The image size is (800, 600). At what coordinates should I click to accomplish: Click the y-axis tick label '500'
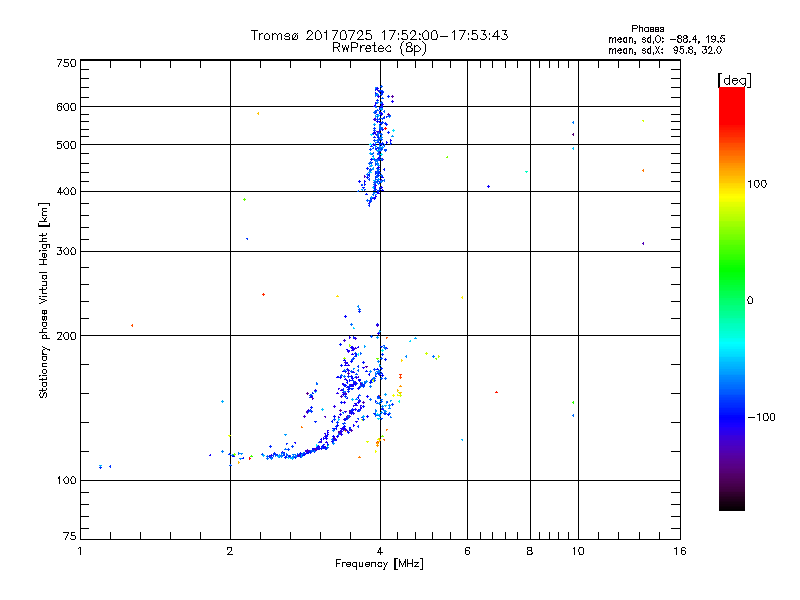66,145
